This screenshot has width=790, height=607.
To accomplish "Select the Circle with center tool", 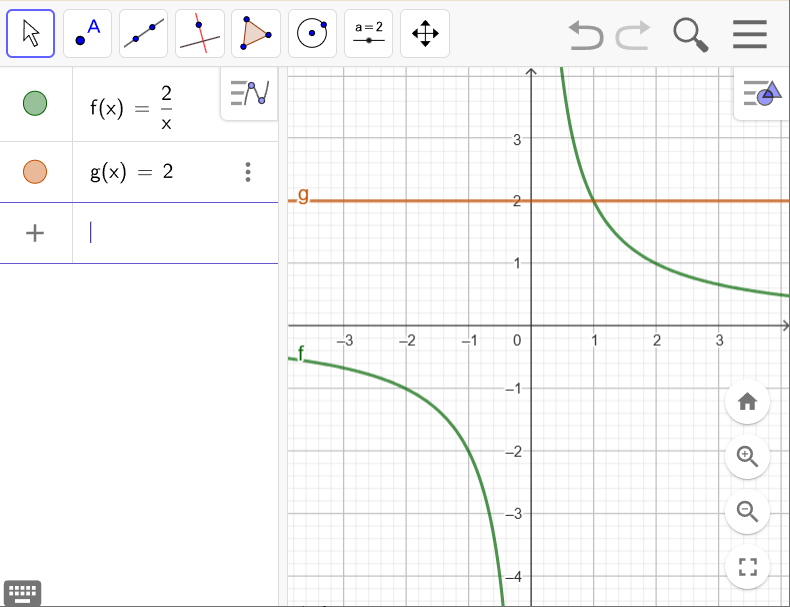I will [312, 34].
